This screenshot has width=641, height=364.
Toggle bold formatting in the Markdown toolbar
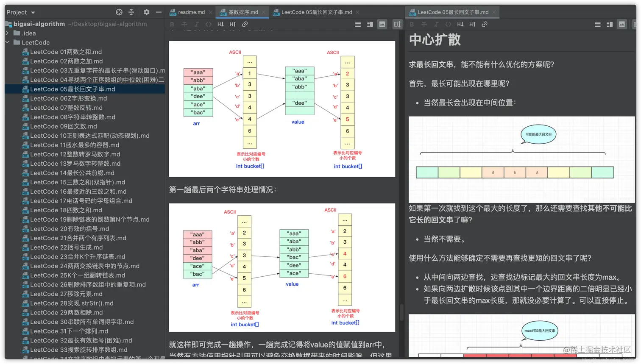pos(172,24)
